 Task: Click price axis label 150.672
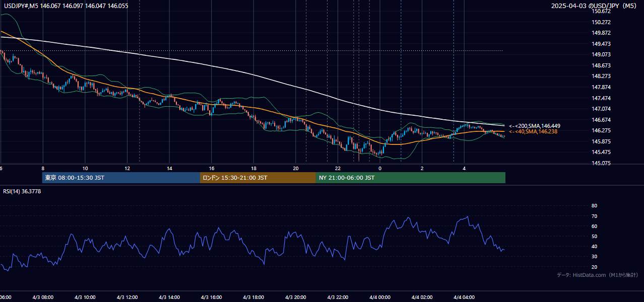point(601,11)
